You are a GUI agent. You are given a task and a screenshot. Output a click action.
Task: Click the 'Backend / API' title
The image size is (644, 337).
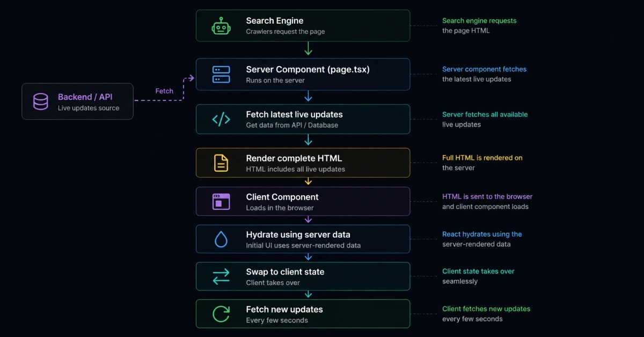click(x=85, y=97)
